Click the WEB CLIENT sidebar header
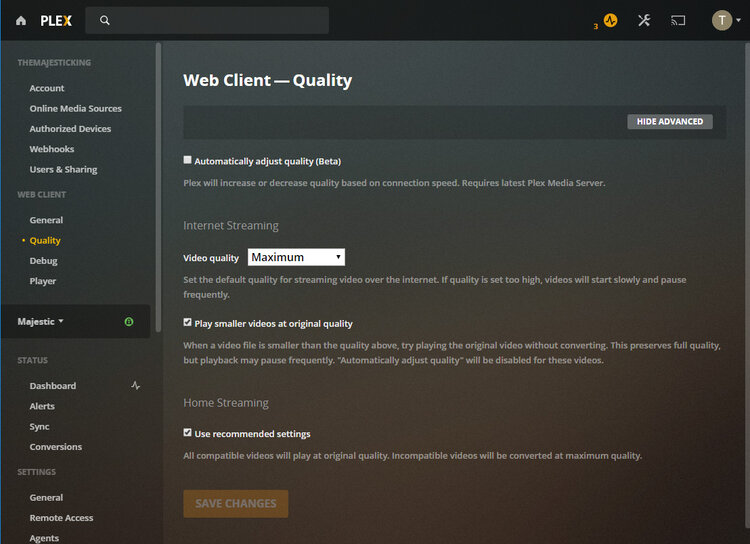The height and width of the screenshot is (544, 750). pyautogui.click(x=42, y=195)
